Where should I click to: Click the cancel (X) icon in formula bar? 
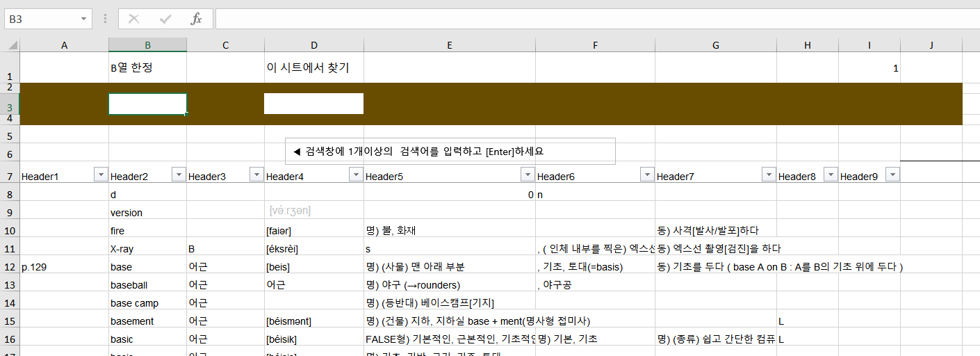pyautogui.click(x=133, y=19)
